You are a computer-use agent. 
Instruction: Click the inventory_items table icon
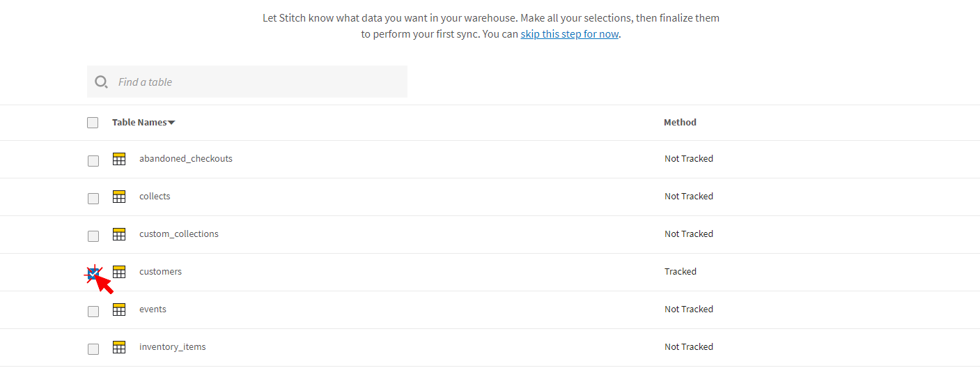tap(119, 347)
